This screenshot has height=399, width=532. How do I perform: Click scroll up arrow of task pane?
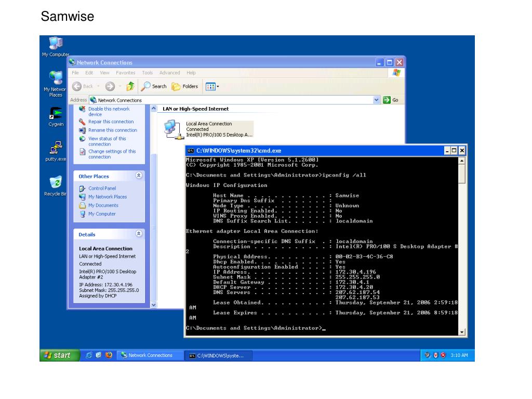click(x=154, y=109)
